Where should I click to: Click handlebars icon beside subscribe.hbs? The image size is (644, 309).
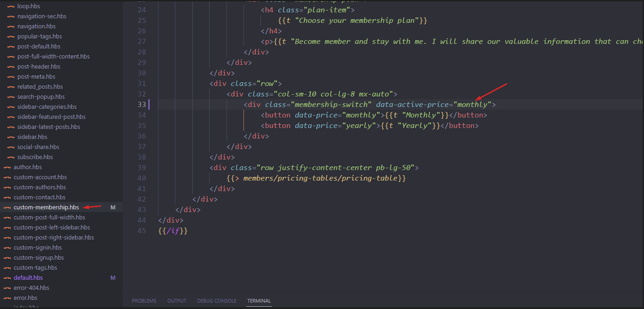pos(11,157)
